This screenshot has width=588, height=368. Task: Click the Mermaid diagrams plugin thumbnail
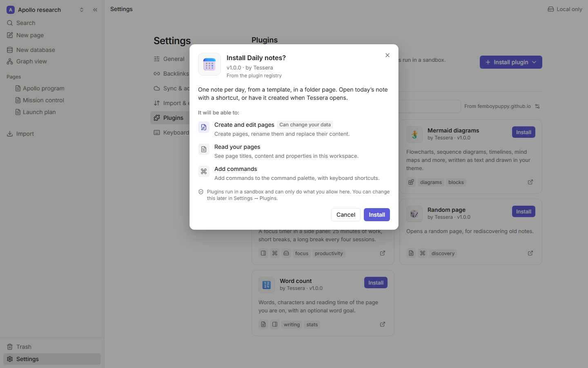[414, 135]
